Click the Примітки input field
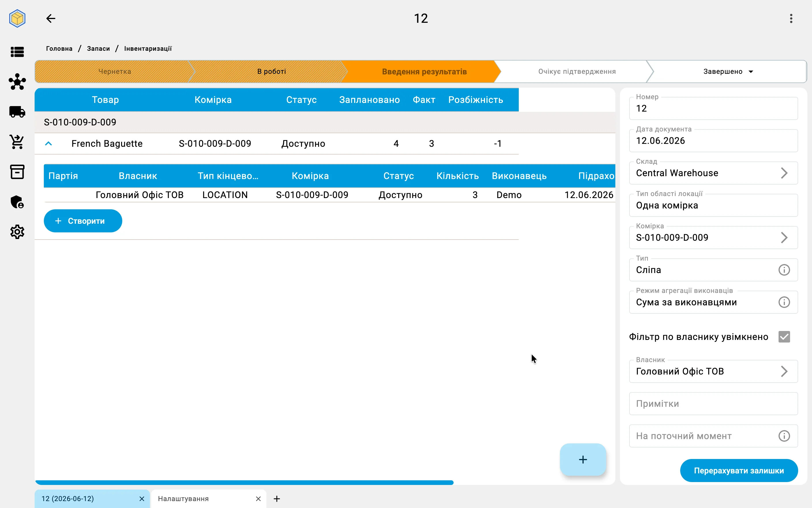Image resolution: width=812 pixels, height=508 pixels. (x=713, y=404)
